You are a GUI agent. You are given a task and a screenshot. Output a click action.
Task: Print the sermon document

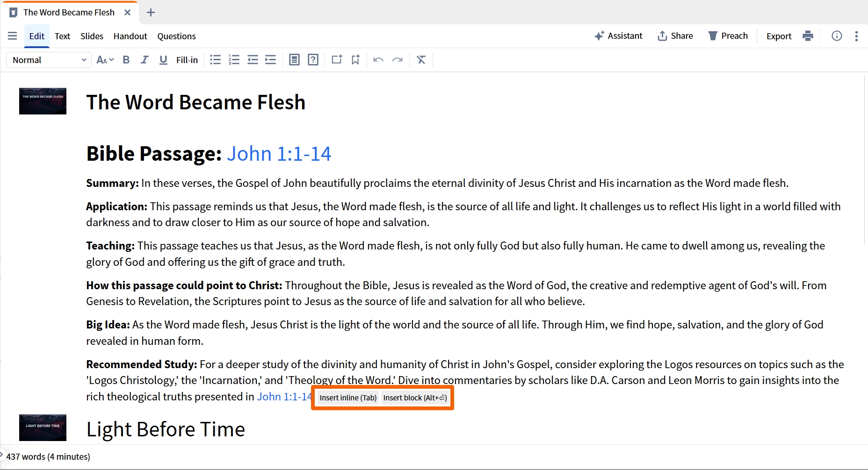[808, 36]
